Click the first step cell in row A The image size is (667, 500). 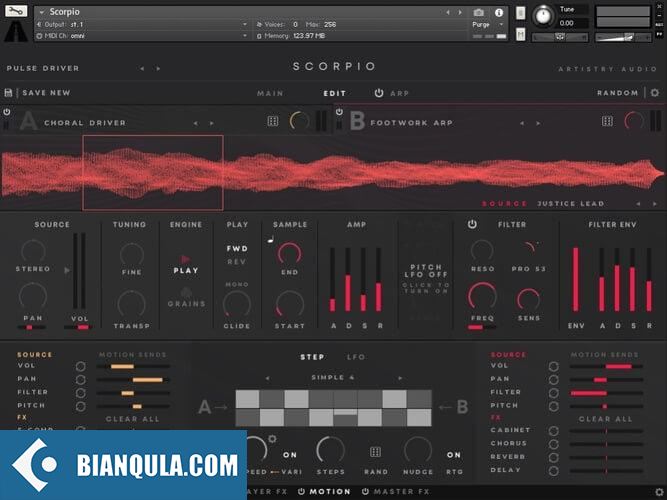248,399
